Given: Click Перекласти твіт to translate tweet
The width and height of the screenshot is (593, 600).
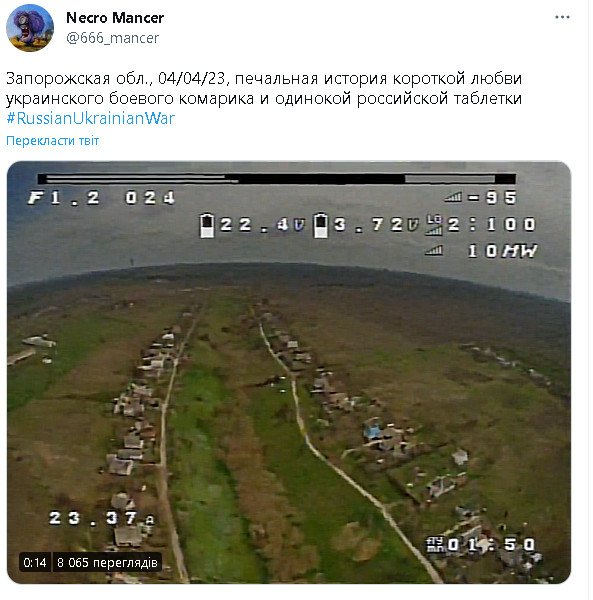Looking at the screenshot, I should tap(52, 140).
